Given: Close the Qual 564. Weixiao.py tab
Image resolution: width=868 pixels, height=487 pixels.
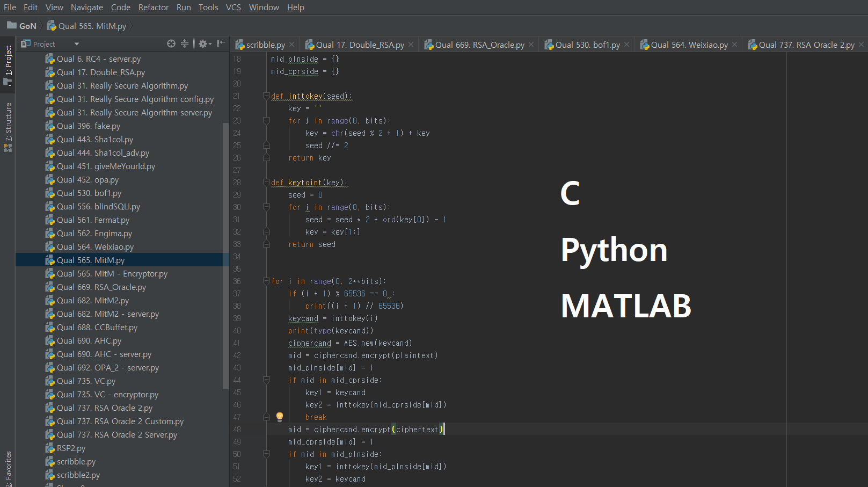Looking at the screenshot, I should point(735,45).
